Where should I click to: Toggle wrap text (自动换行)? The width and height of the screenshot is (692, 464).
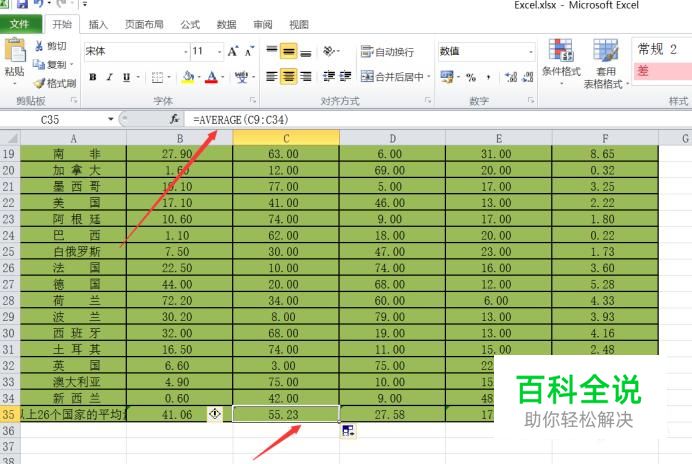click(x=387, y=52)
